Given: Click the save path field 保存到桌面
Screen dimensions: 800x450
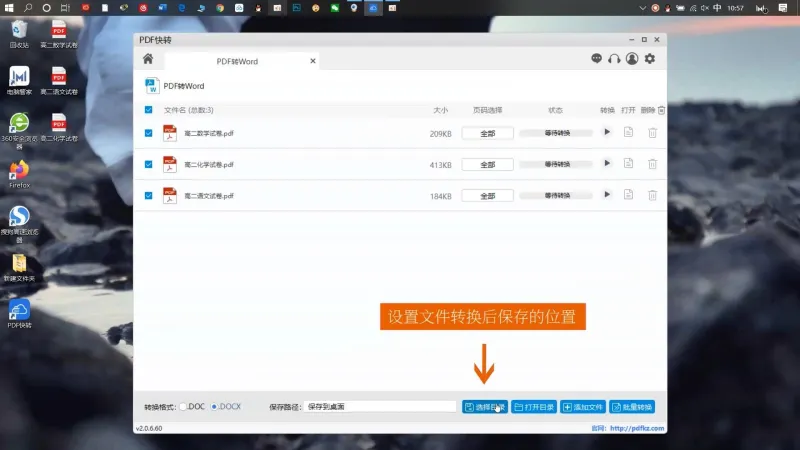Looking at the screenshot, I should [x=380, y=407].
